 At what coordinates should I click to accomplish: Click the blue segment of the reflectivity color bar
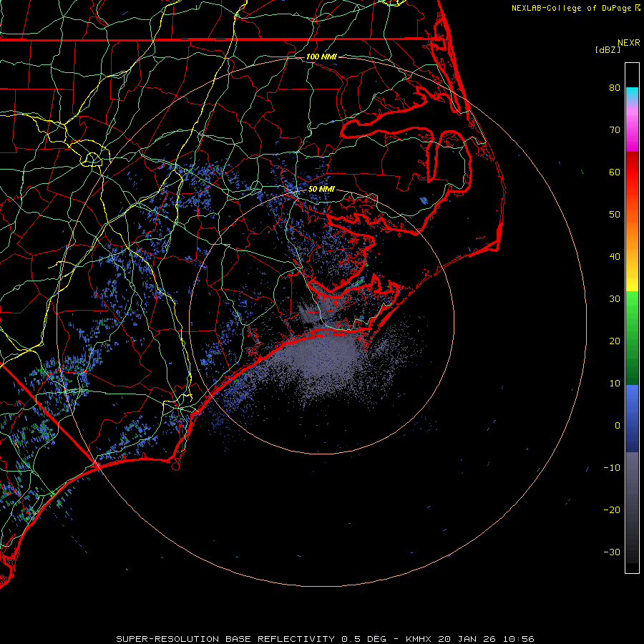point(632,418)
